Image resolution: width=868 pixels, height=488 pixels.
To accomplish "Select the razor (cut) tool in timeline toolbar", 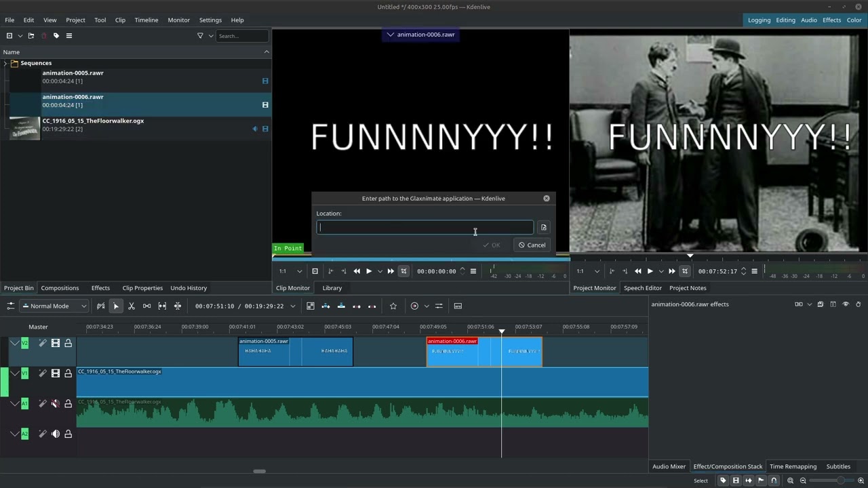I will coord(132,306).
